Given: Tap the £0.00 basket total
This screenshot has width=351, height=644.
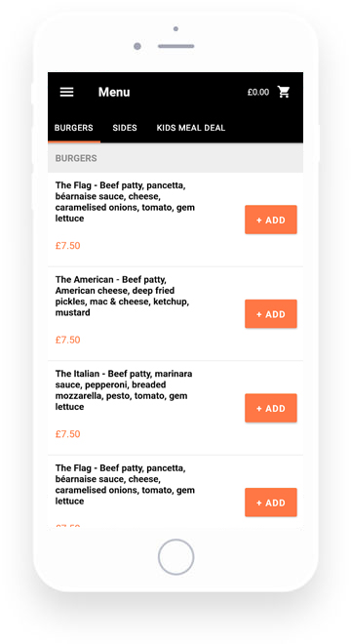Looking at the screenshot, I should 258,92.
